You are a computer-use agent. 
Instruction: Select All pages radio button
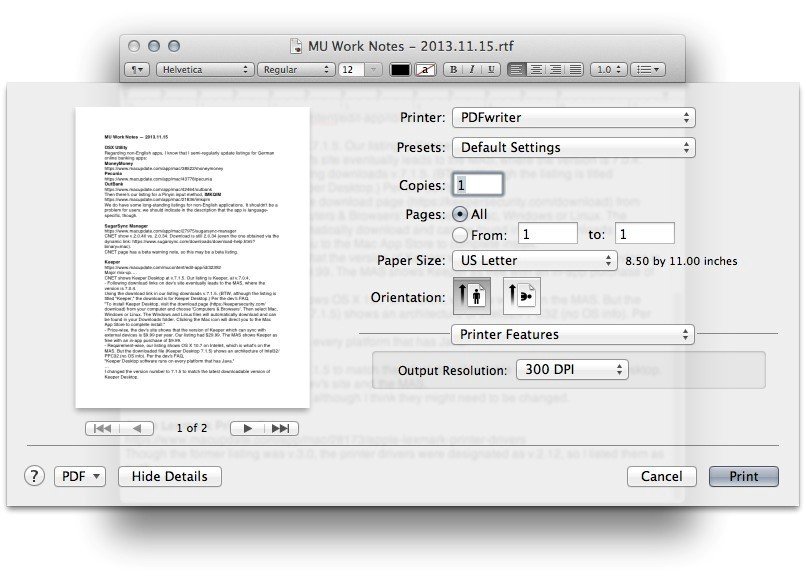click(460, 214)
